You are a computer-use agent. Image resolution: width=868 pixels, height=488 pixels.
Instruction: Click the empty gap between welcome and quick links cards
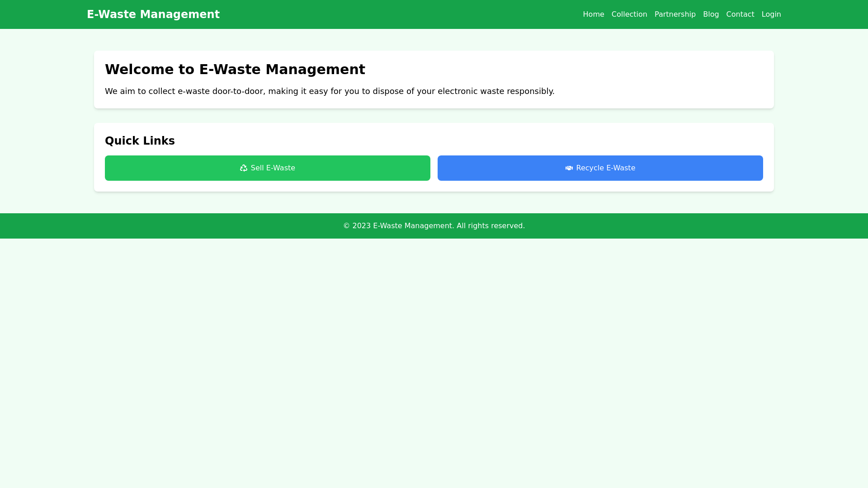(434, 116)
